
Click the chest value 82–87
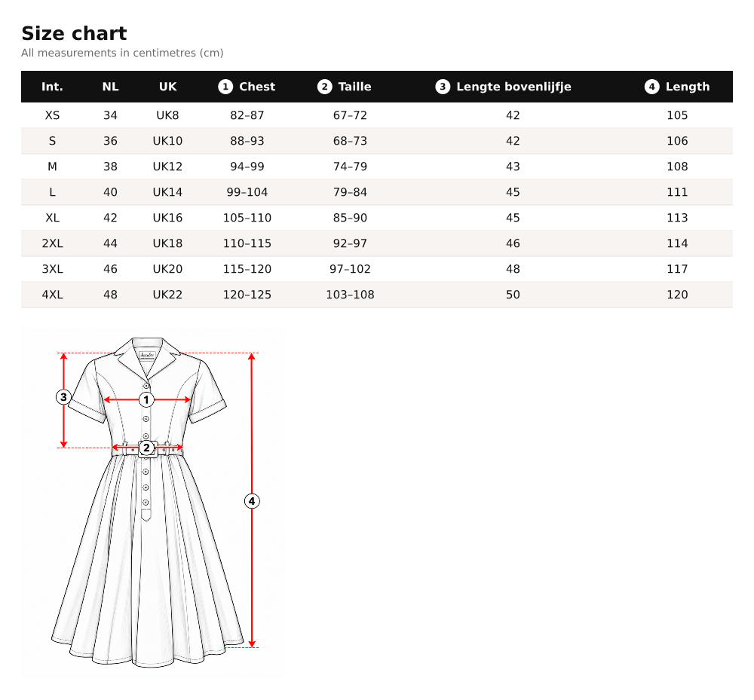click(x=247, y=115)
